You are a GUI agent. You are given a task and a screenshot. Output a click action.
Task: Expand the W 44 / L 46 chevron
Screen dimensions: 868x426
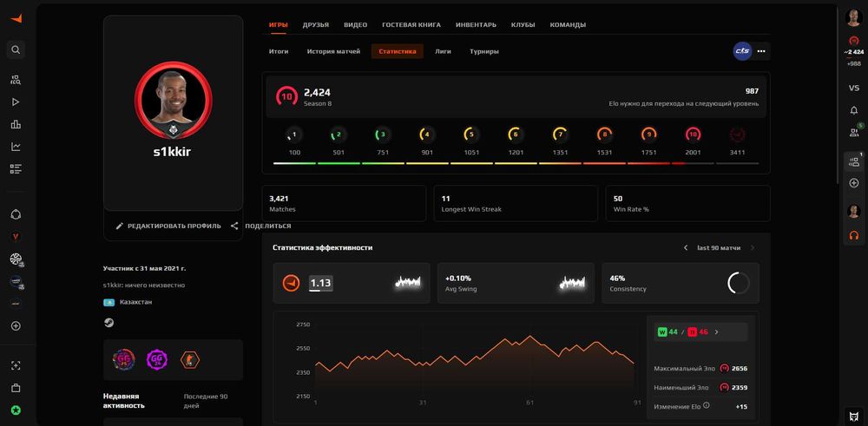(716, 332)
